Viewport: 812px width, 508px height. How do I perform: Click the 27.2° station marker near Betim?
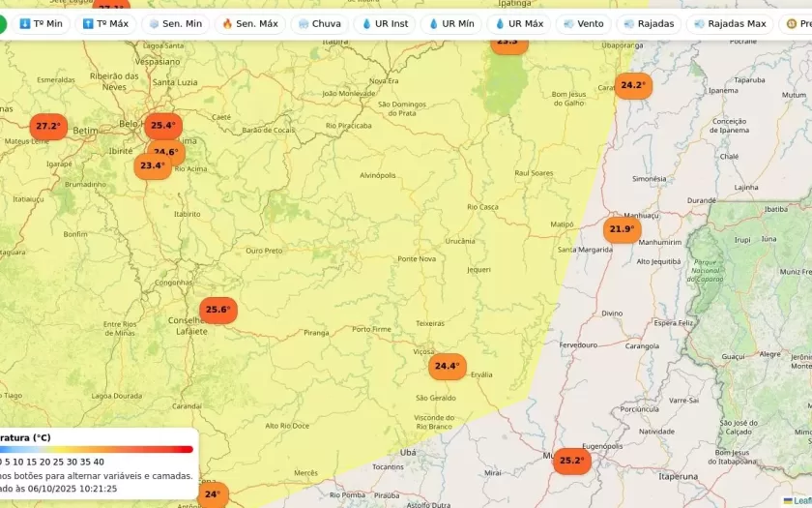(x=48, y=127)
